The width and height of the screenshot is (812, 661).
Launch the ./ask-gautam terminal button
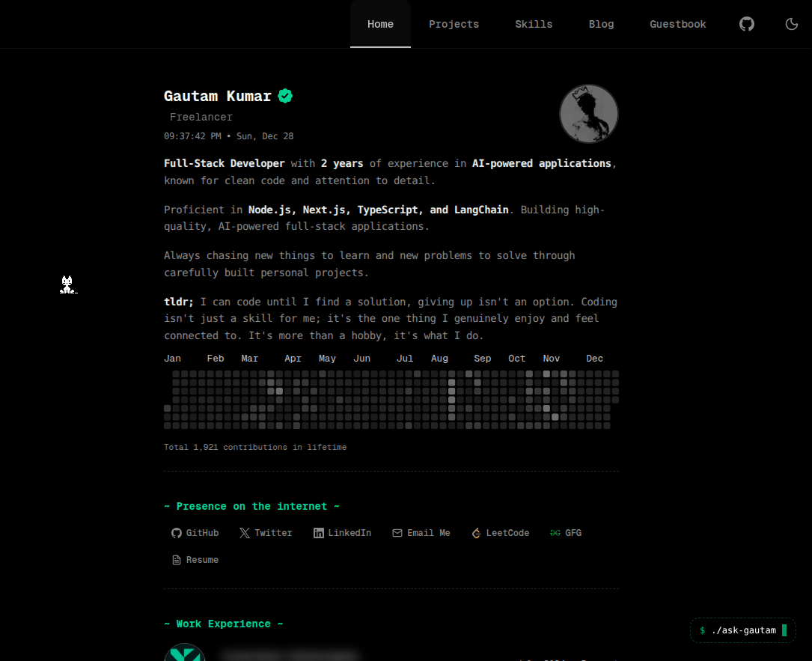pos(742,630)
